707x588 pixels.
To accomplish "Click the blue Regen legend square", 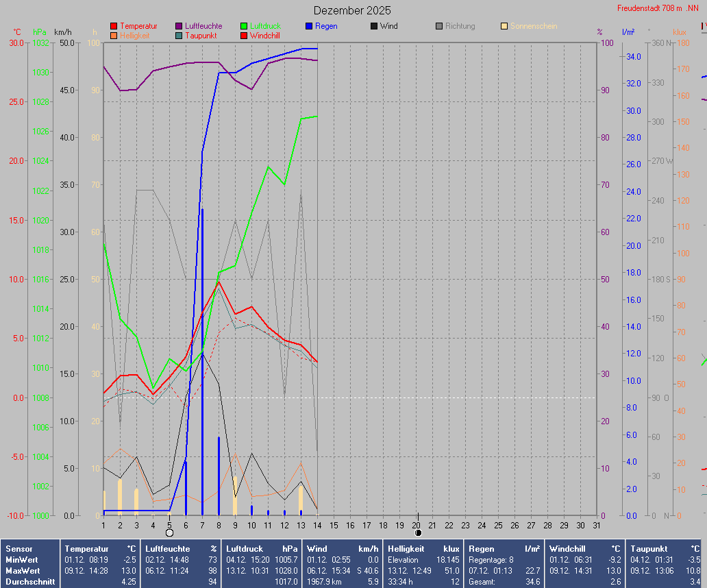I will [x=309, y=26].
